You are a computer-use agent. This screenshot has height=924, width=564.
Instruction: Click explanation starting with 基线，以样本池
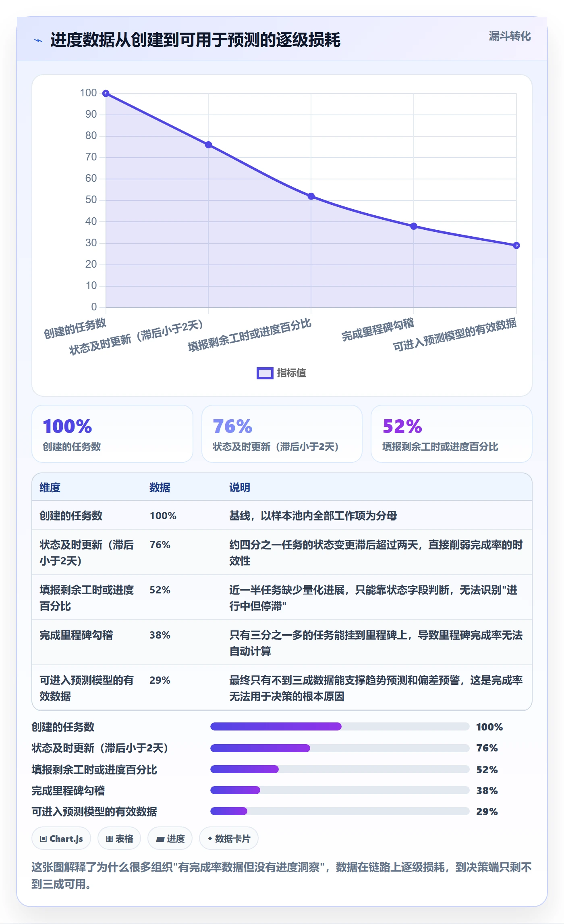pyautogui.click(x=313, y=516)
